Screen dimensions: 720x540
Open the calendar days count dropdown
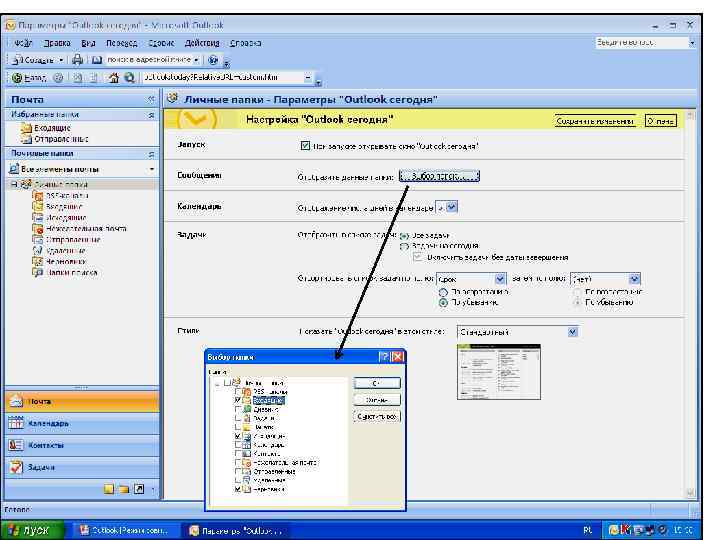click(x=452, y=207)
